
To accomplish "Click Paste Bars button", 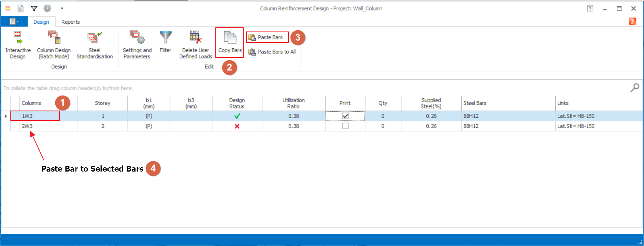I will (x=267, y=37).
